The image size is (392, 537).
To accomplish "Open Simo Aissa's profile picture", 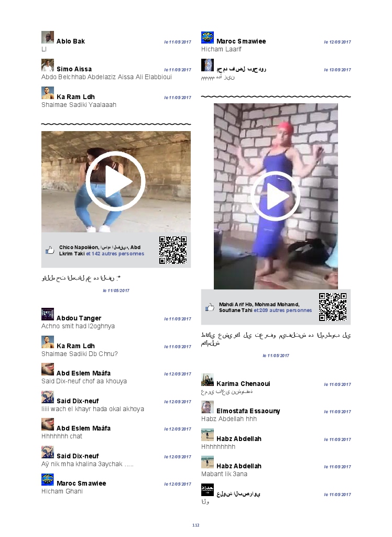I will pos(48,65).
